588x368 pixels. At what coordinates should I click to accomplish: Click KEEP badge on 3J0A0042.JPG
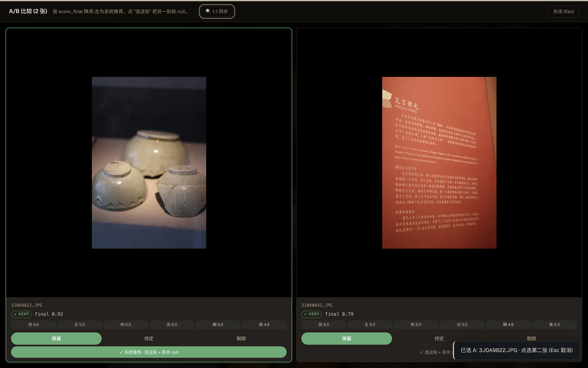[312, 314]
